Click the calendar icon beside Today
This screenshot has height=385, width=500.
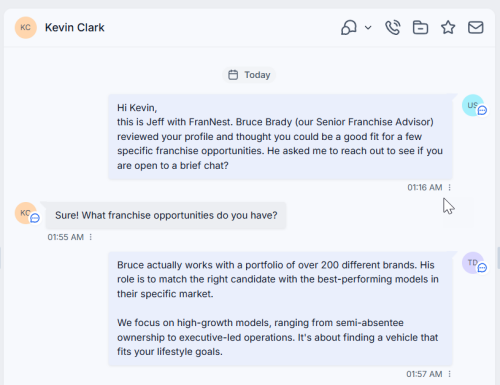pyautogui.click(x=233, y=75)
